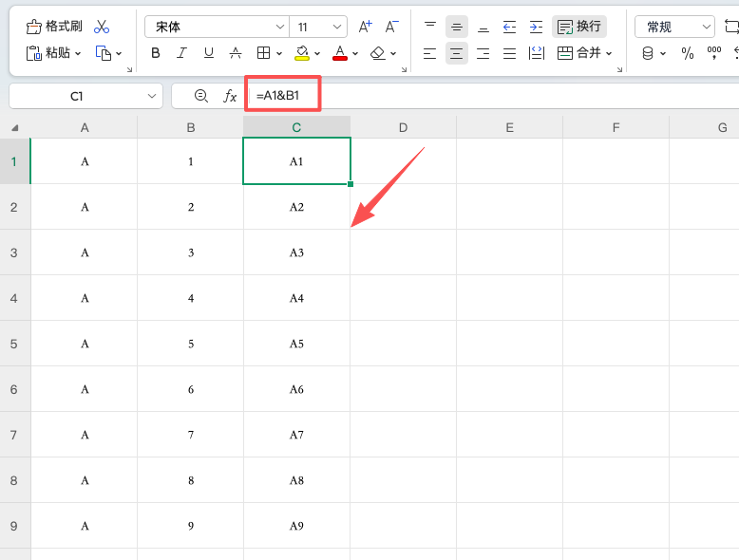Click the cell borders icon
Viewport: 739px width, 560px height.
click(264, 53)
